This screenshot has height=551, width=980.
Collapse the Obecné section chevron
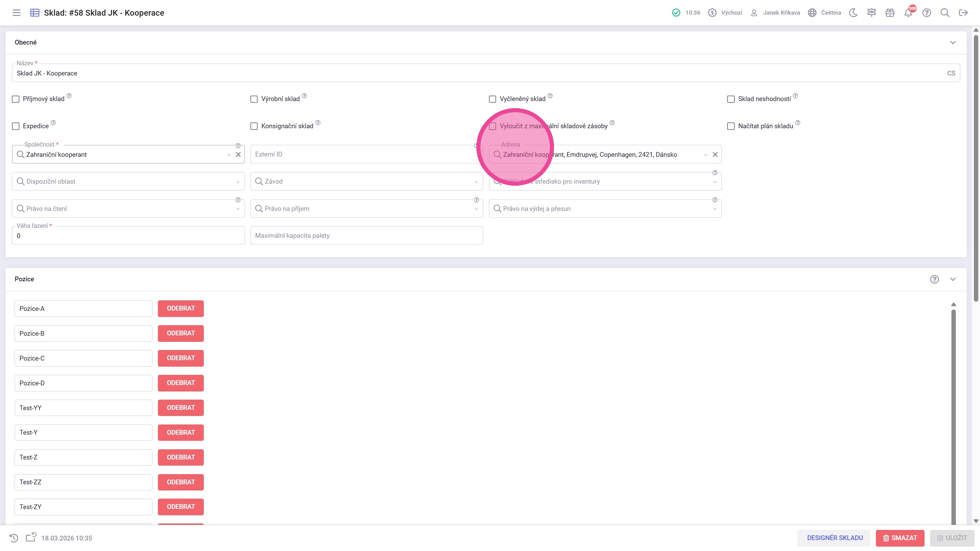(x=953, y=43)
